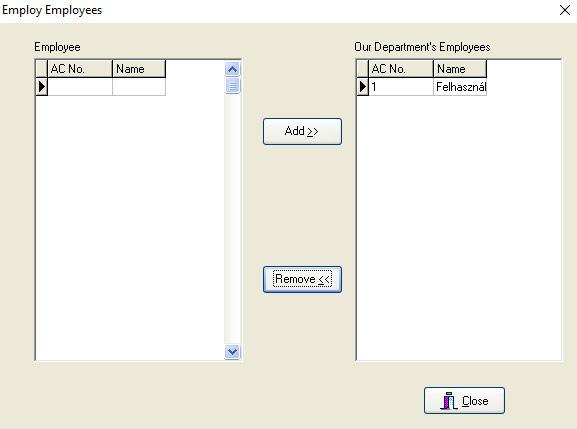
Task: Click the door icon on Close button
Action: pyautogui.click(x=449, y=401)
